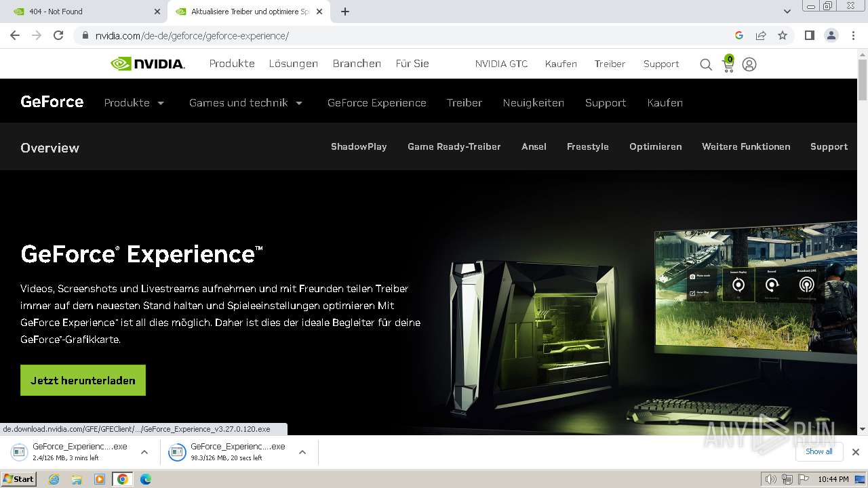
Task: Open Treiber in the GeForce nav bar
Action: [465, 103]
